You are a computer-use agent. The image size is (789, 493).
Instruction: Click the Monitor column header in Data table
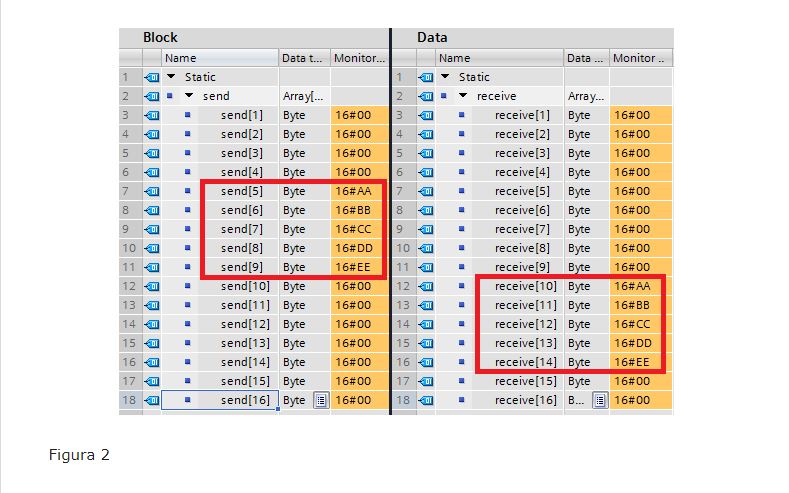point(639,58)
